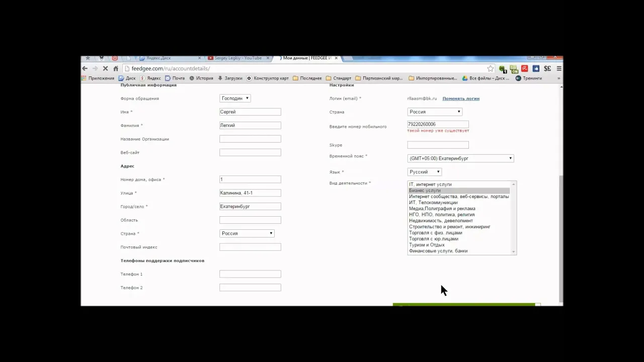Click the Поменять логин link
Screen dimensions: 644x362
tap(461, 99)
